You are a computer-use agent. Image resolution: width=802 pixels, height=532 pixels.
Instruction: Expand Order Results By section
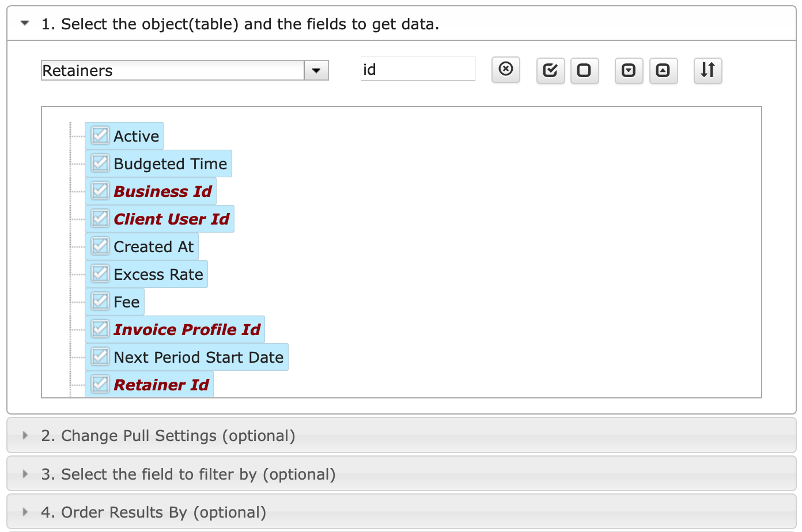coord(401,512)
